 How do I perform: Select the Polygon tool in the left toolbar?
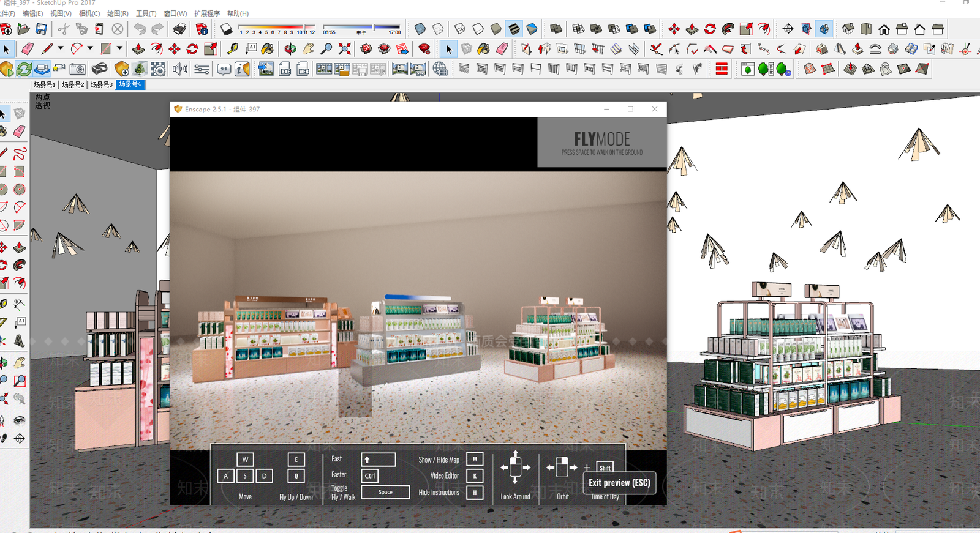20,189
